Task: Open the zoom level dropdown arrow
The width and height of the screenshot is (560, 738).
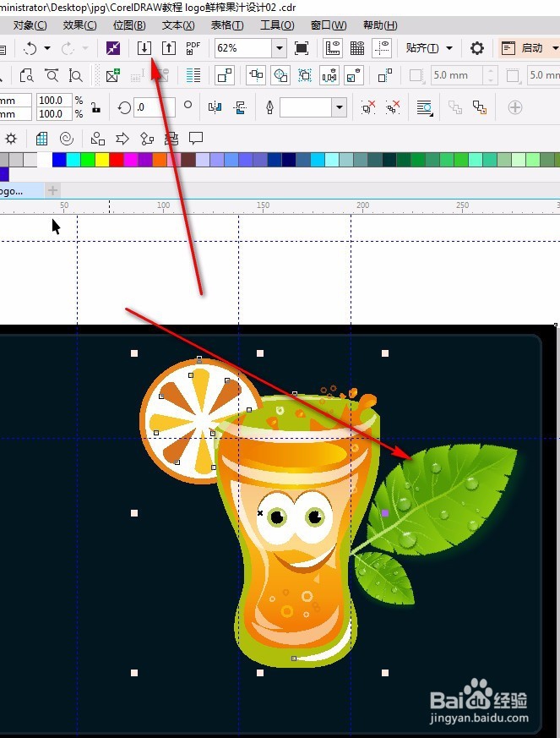Action: click(x=280, y=48)
